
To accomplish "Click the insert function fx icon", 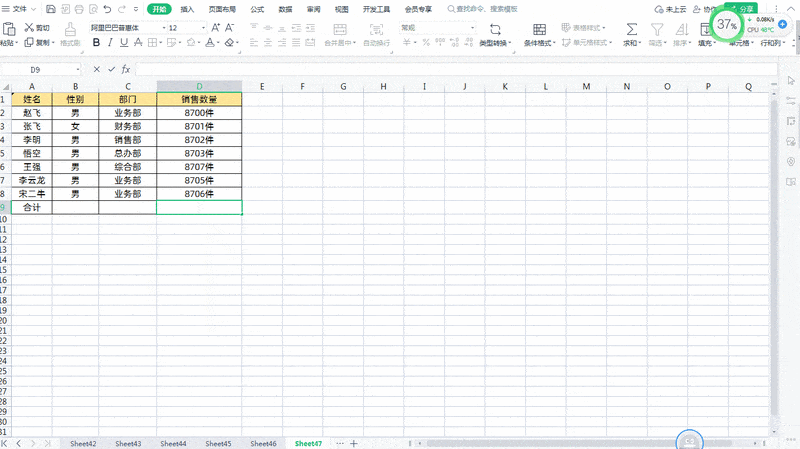I will tap(126, 70).
